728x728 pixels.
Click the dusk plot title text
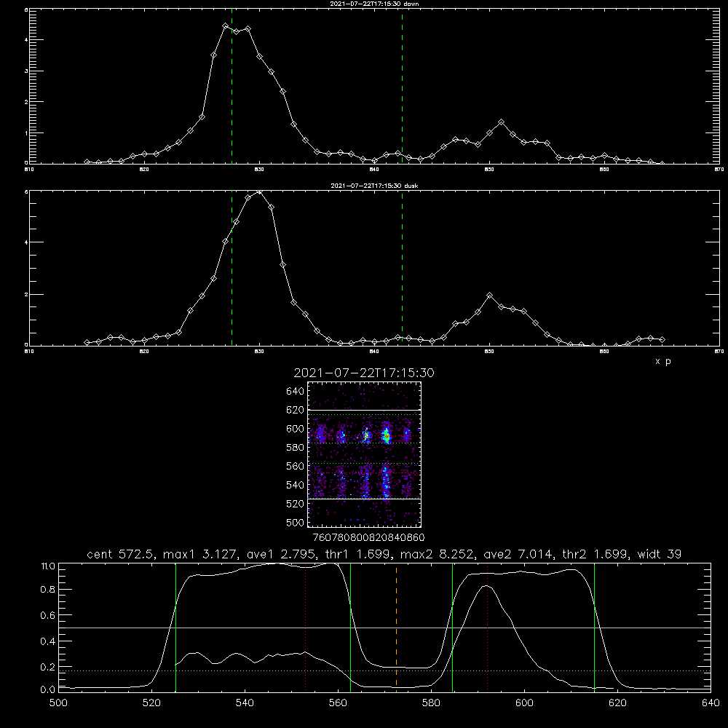click(374, 186)
